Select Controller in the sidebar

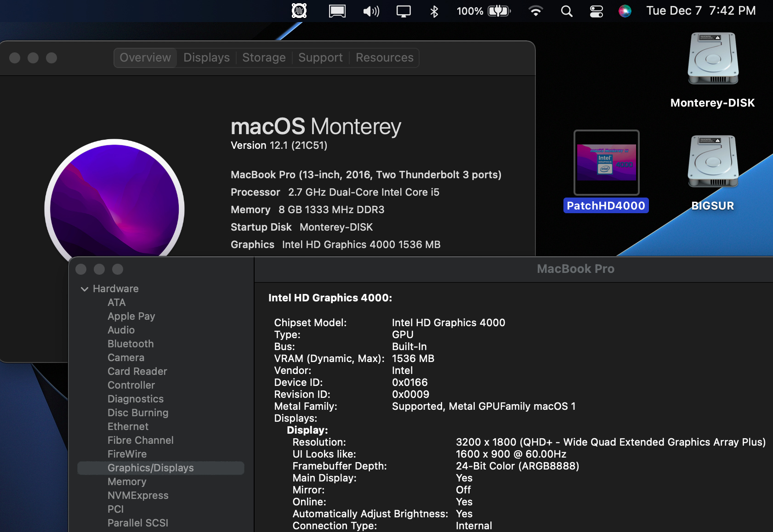[x=131, y=385]
